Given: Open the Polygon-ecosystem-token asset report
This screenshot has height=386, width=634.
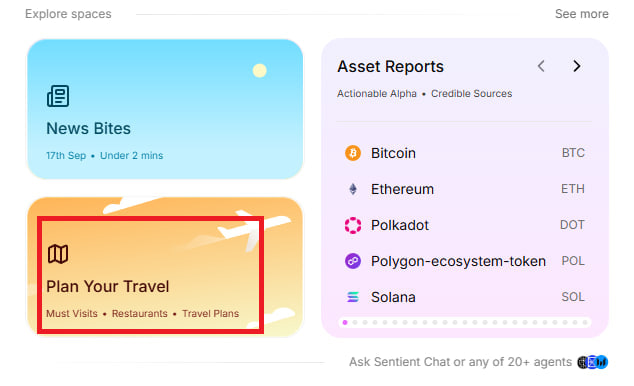Looking at the screenshot, I should pos(465,261).
